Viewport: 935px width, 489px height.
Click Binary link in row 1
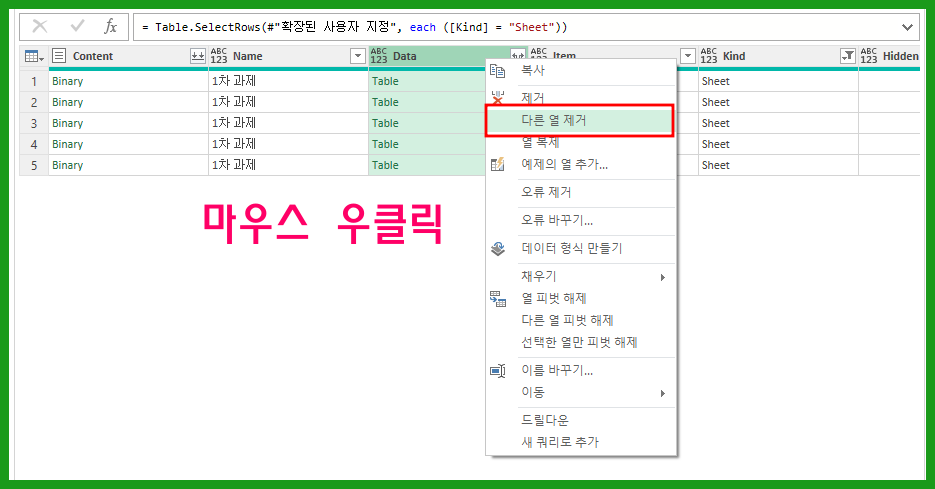(67, 81)
